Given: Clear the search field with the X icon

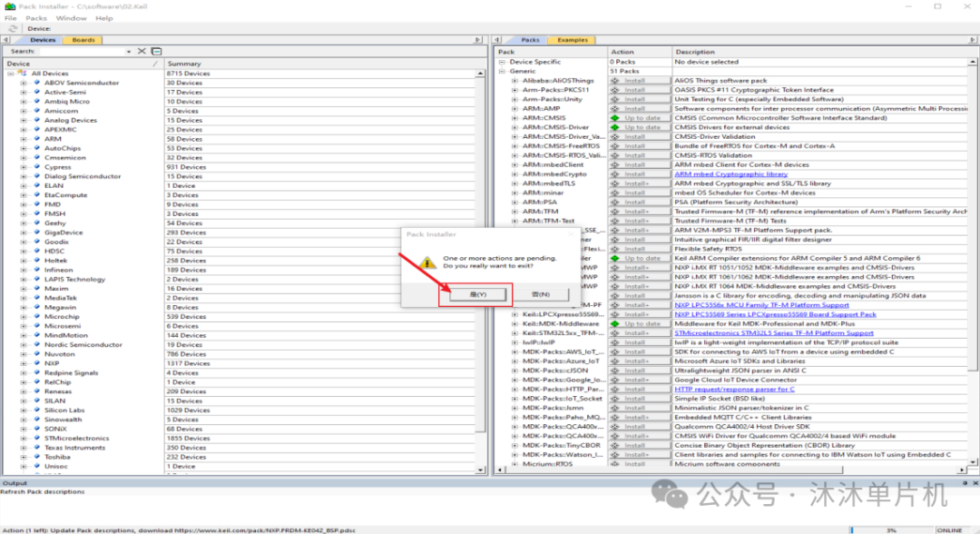Looking at the screenshot, I should pos(142,51).
